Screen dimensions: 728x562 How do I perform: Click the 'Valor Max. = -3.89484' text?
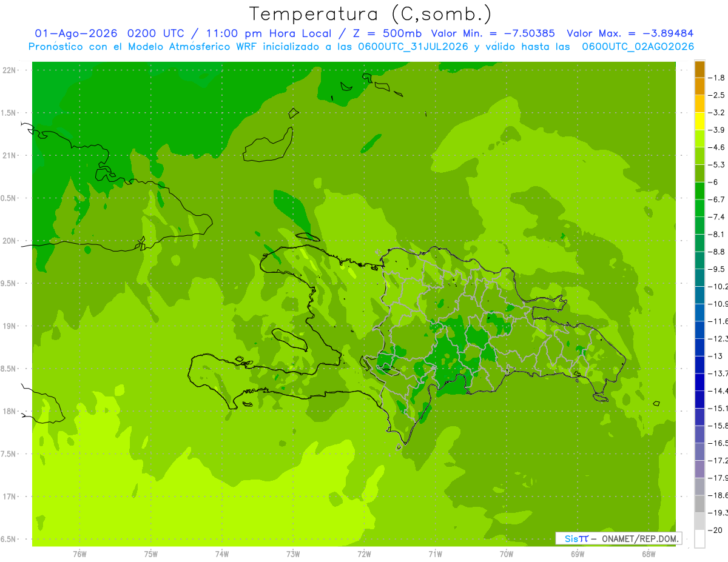[630, 33]
